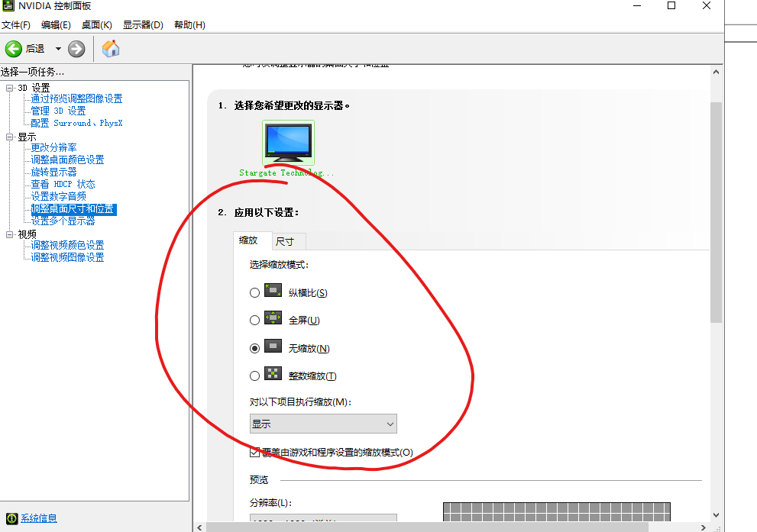This screenshot has width=757, height=532.
Task: Switch to the 尺寸 tab
Action: [288, 240]
